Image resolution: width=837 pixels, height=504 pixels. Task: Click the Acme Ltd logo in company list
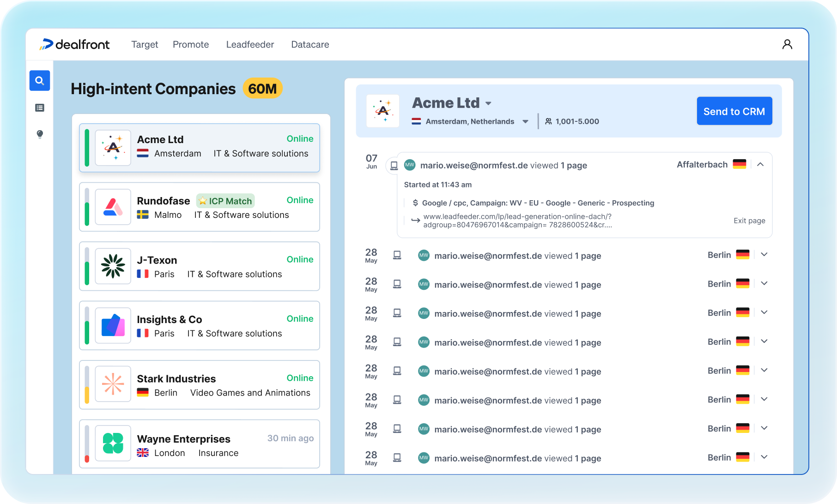point(113,148)
